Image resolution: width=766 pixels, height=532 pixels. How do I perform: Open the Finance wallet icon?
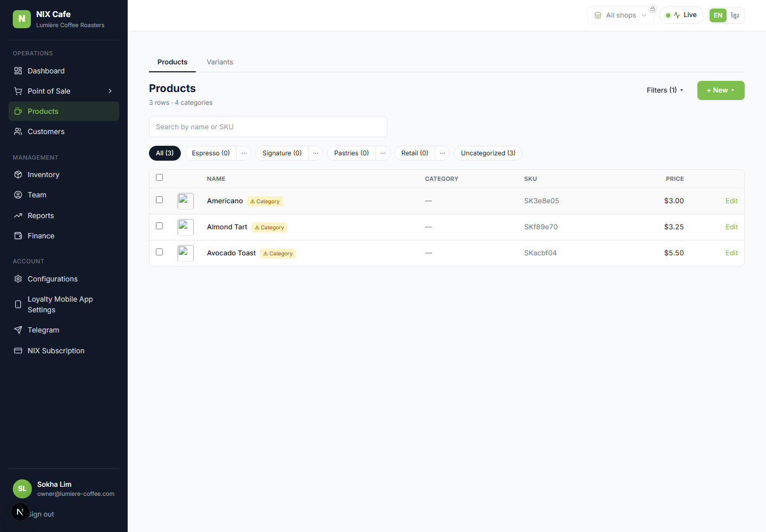pyautogui.click(x=18, y=236)
